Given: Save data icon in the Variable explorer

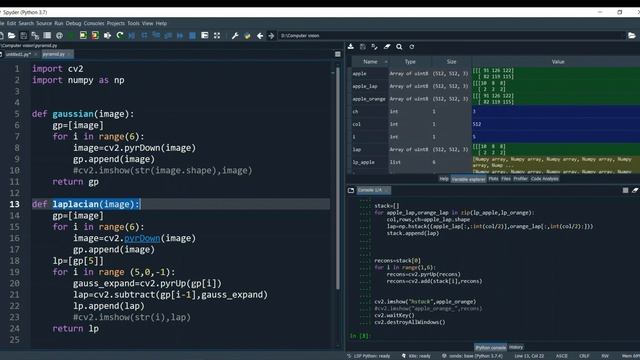Looking at the screenshot, I should 362,47.
